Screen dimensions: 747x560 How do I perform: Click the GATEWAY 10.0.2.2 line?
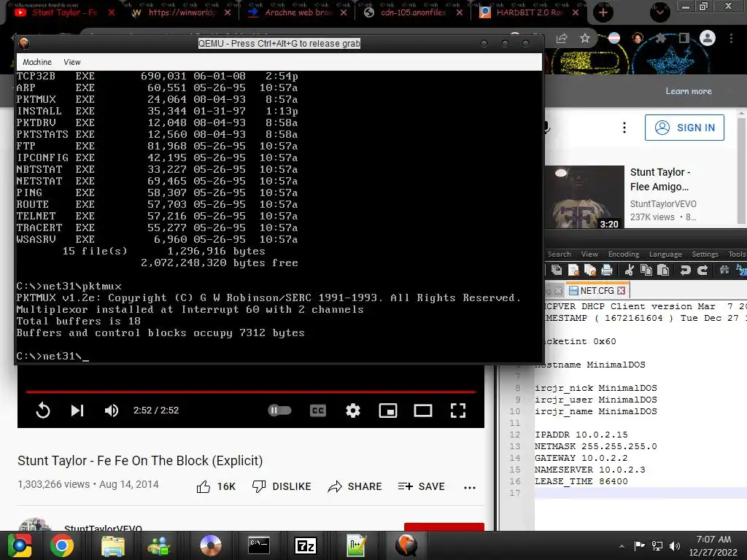pyautogui.click(x=581, y=458)
